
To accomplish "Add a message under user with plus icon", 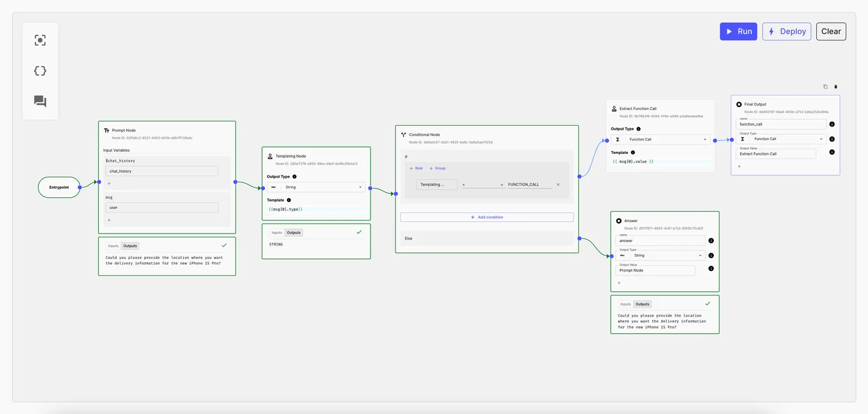I will click(109, 220).
